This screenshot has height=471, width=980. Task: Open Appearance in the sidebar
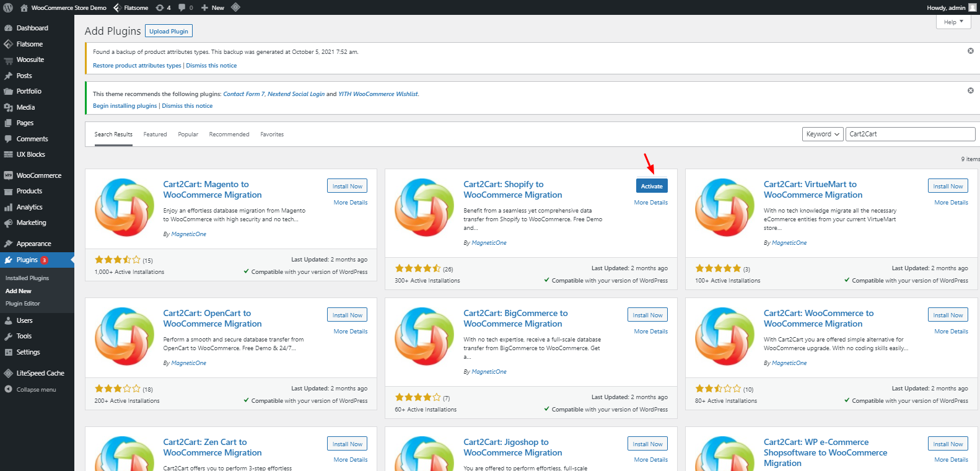[x=33, y=244]
